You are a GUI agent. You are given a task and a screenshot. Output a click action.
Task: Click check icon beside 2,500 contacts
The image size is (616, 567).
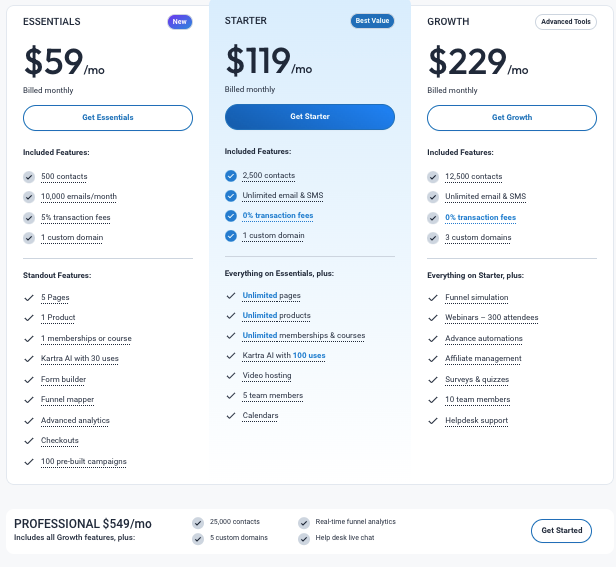(231, 176)
